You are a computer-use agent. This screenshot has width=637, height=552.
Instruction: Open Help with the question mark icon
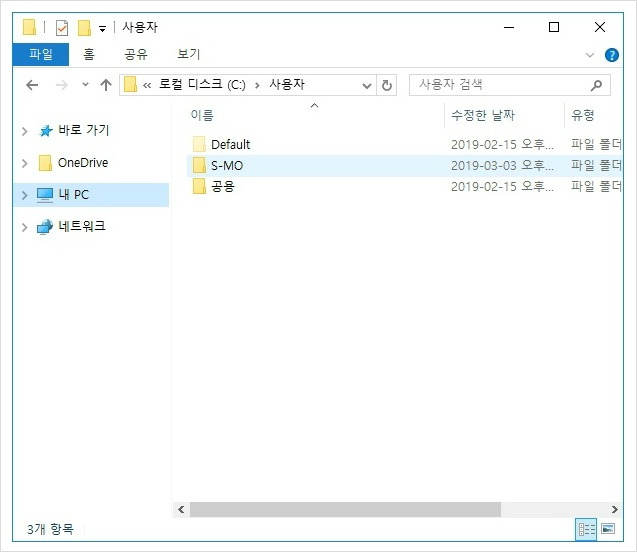tap(611, 55)
